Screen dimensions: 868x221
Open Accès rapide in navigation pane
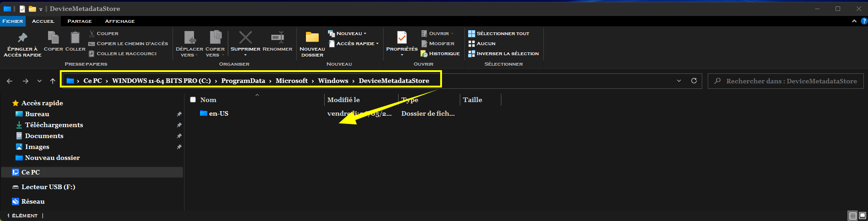coord(42,103)
